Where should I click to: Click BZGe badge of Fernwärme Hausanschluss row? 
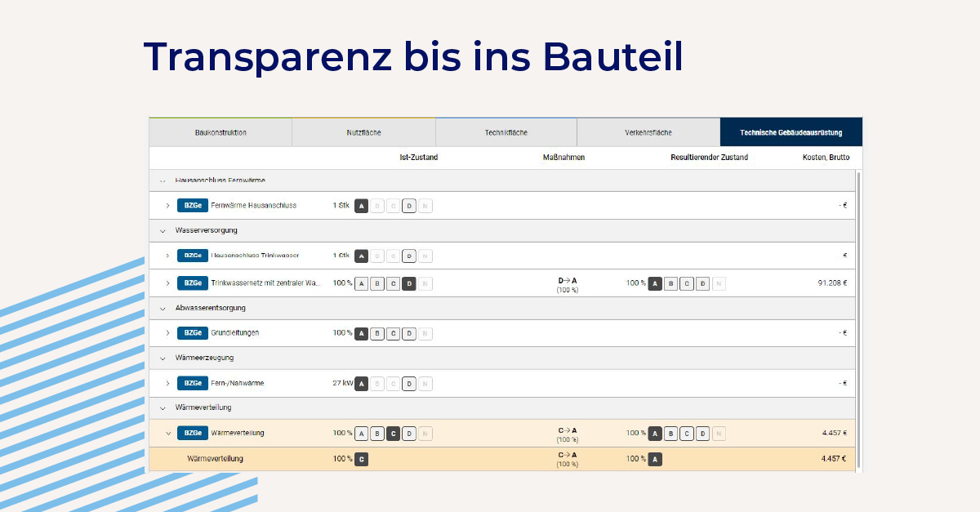coord(193,206)
